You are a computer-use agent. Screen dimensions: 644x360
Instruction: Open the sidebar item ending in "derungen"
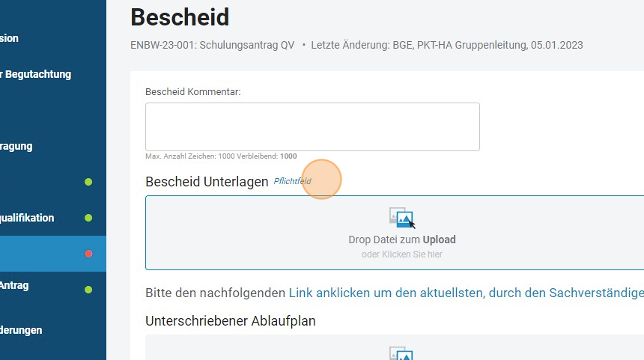(21, 329)
